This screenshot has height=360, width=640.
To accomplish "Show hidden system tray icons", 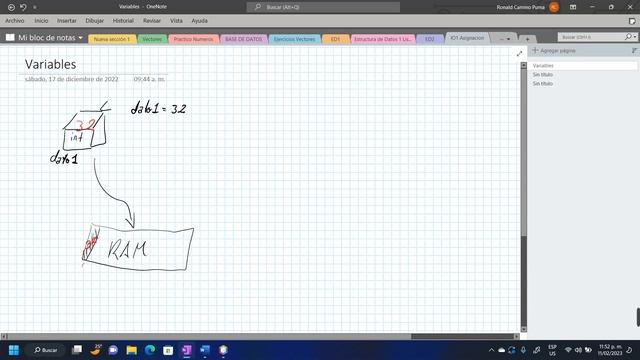I will pos(491,350).
